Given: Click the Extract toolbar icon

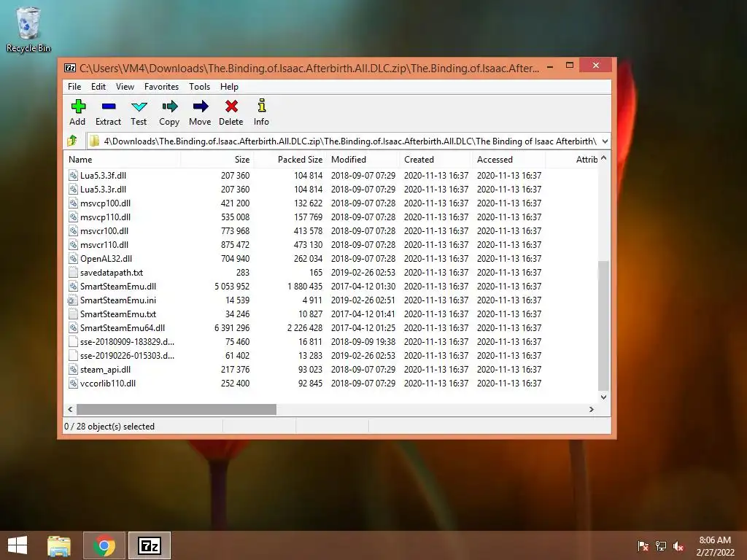Looking at the screenshot, I should pos(109,106).
